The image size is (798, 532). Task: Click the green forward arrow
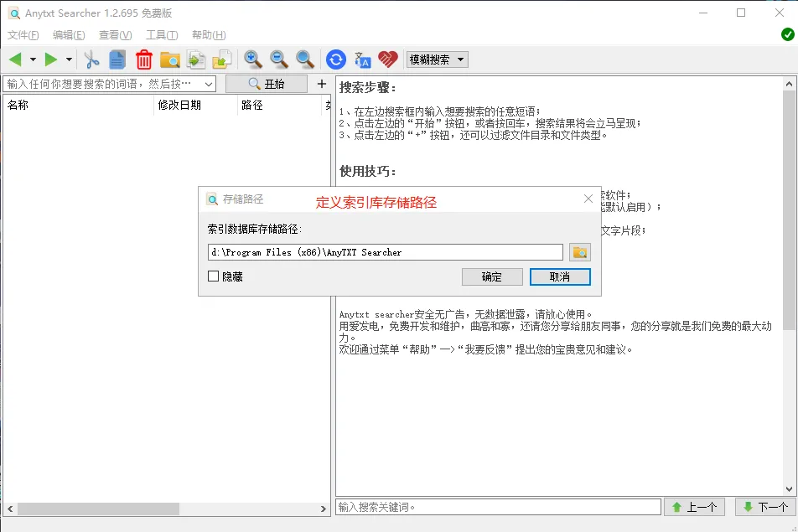pos(51,59)
